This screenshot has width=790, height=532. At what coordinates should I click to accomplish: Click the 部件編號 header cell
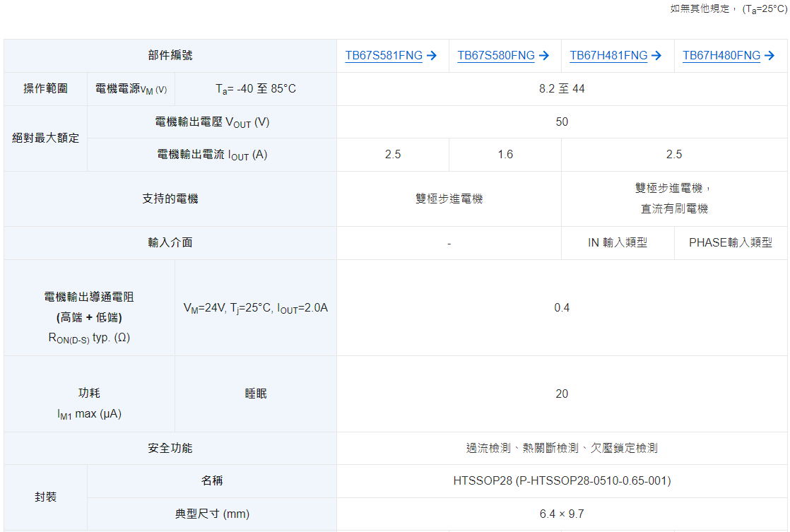click(x=170, y=55)
